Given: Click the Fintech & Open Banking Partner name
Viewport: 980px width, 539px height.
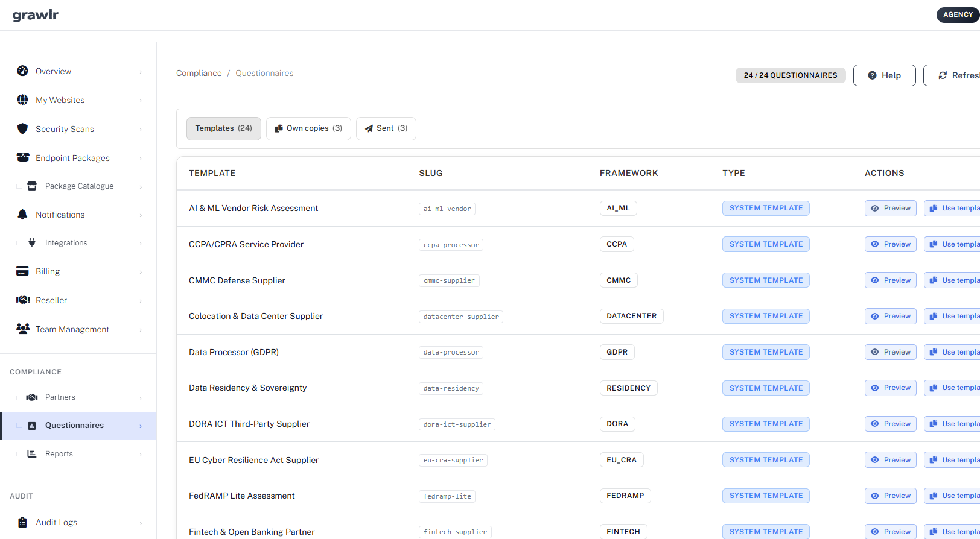Looking at the screenshot, I should 252,532.
